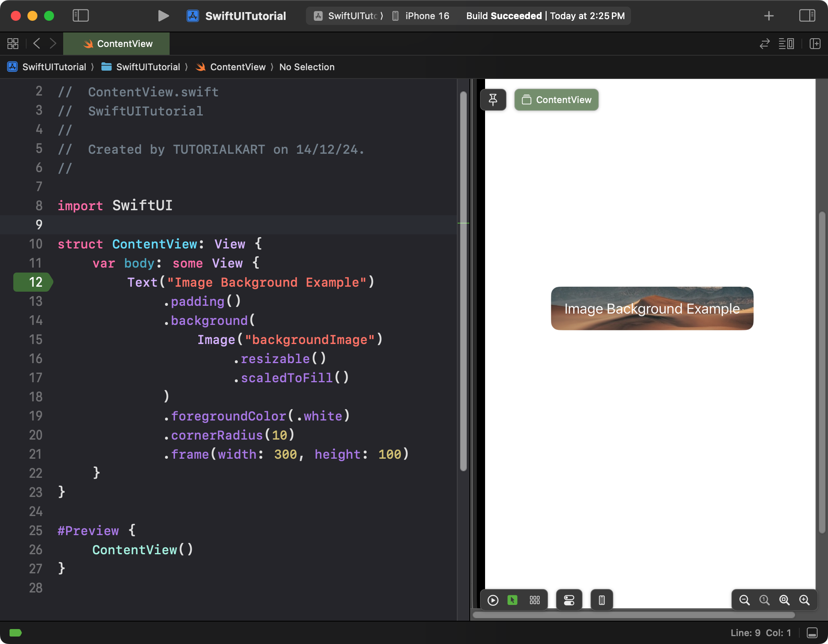
Task: Zoom preview to 100 percent
Action: tap(765, 600)
